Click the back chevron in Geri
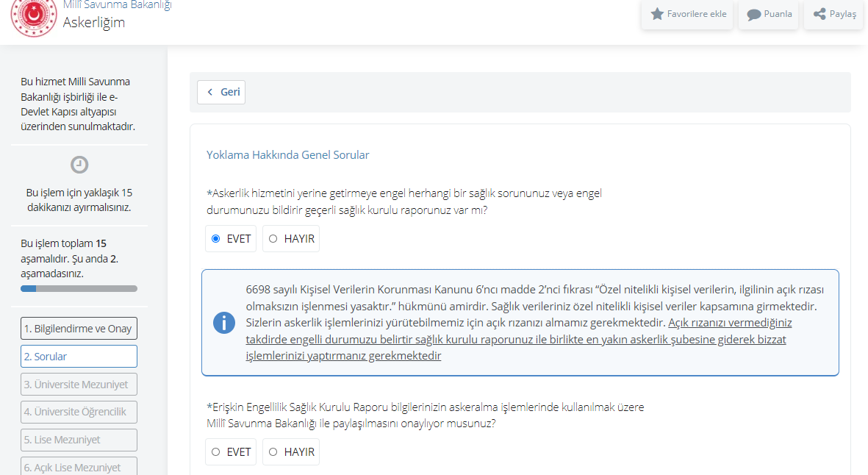This screenshot has width=868, height=475. (210, 92)
